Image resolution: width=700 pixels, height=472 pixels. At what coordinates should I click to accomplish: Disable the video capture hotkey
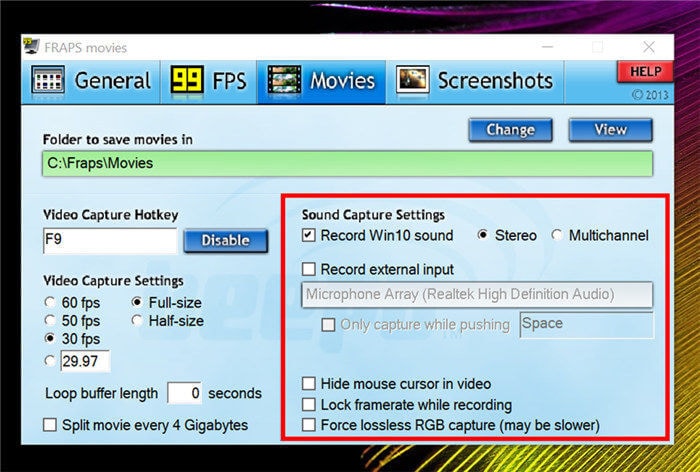226,241
